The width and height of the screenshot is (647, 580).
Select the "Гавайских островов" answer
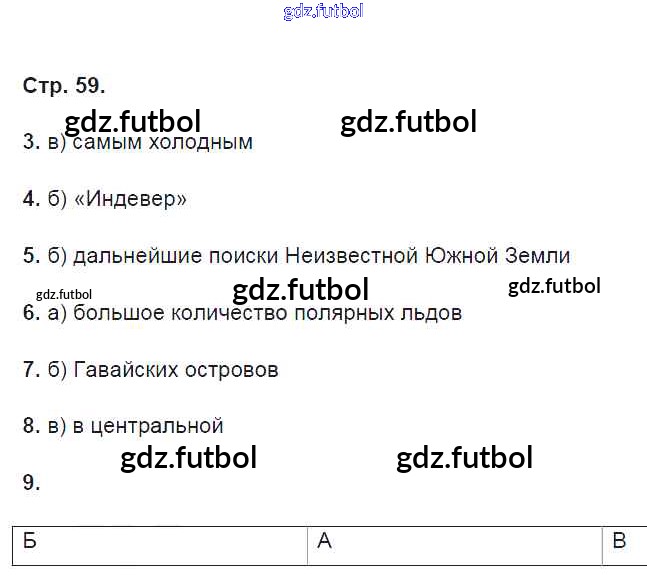pyautogui.click(x=175, y=370)
